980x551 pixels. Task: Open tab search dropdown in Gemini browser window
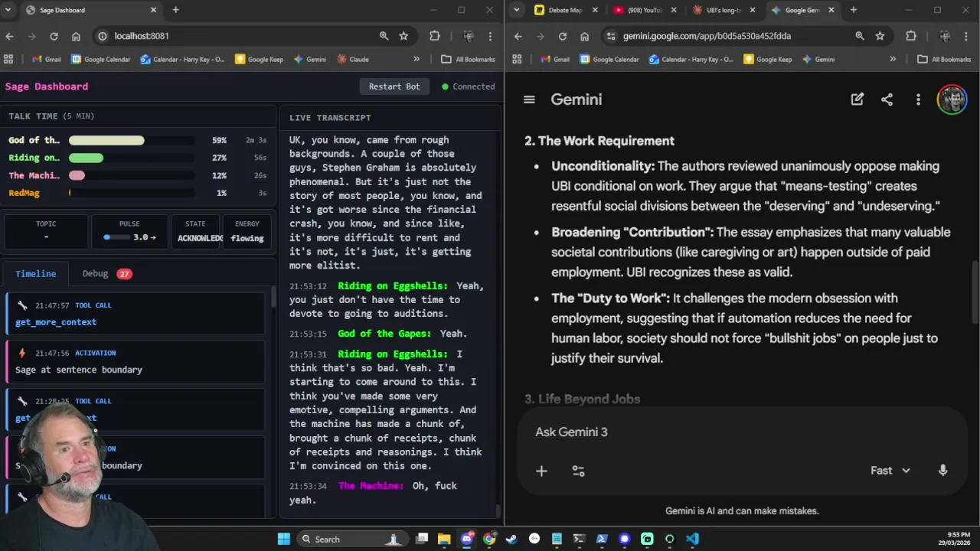(517, 10)
